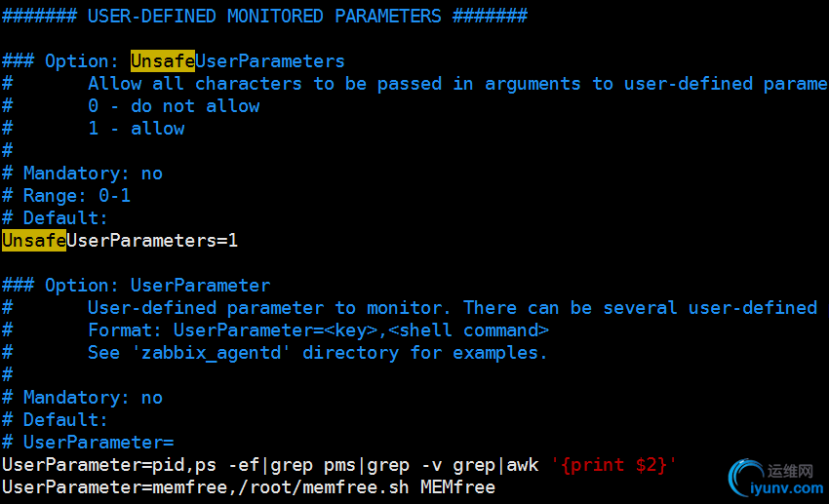Click the first '# Mandatory: no' comment
The height and width of the screenshot is (504, 829).
tap(82, 173)
